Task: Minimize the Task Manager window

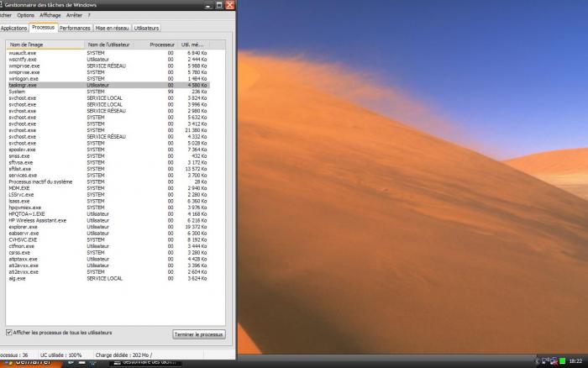Action: [x=209, y=5]
